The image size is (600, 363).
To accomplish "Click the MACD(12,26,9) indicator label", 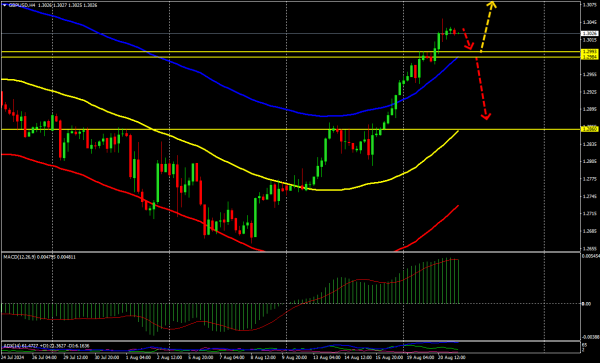I will pos(20,257).
